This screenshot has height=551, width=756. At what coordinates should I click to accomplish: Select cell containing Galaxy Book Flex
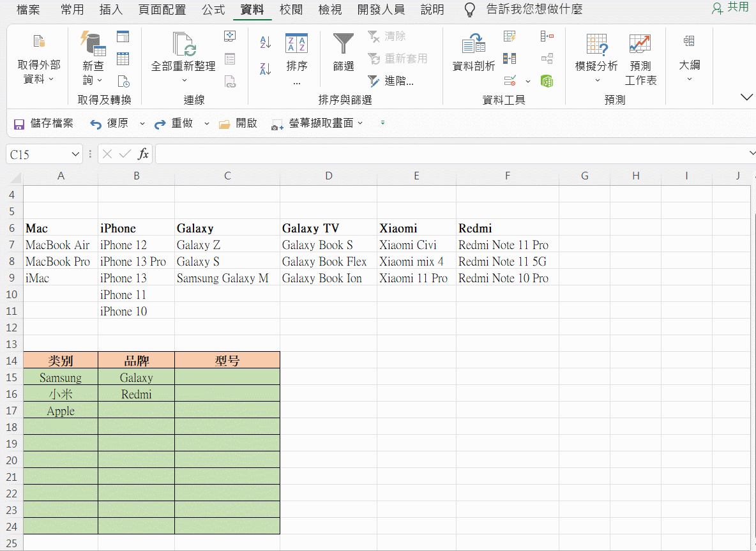(x=328, y=261)
